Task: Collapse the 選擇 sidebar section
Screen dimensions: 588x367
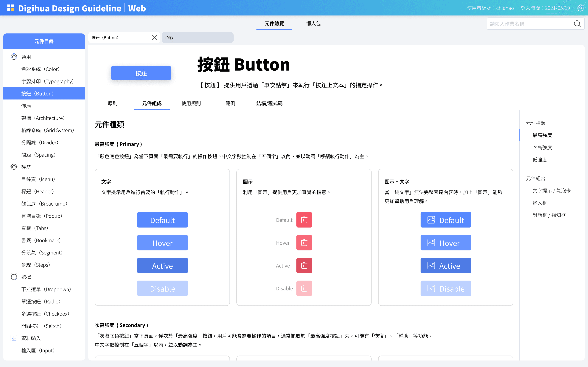Action: tap(26, 277)
